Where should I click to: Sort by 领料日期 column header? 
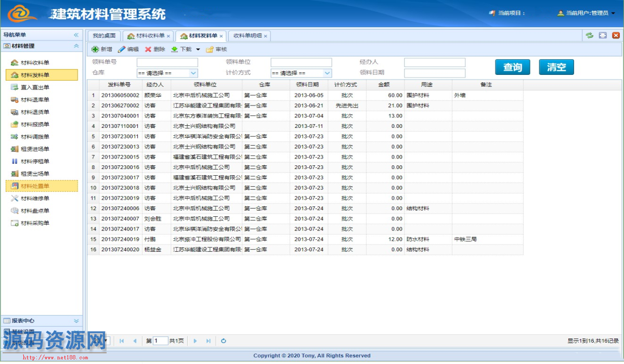coord(308,84)
